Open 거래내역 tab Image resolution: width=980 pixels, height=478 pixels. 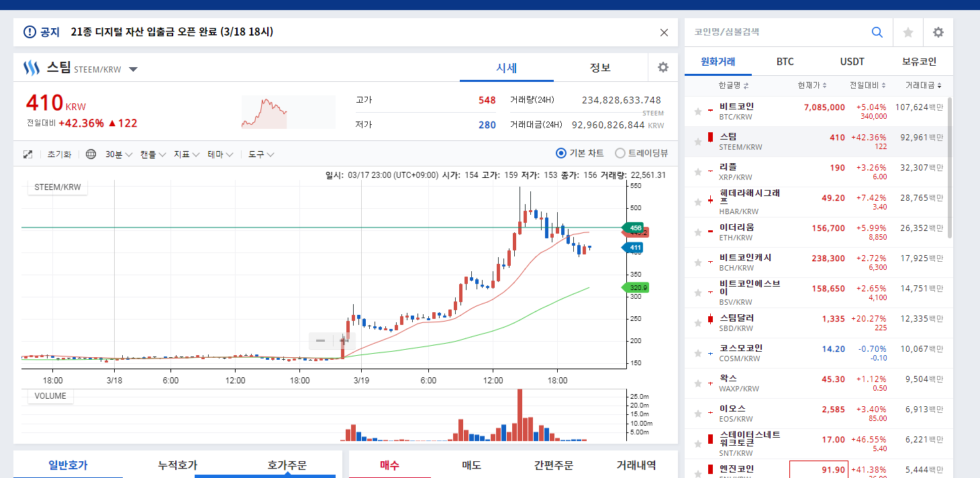(x=636, y=465)
